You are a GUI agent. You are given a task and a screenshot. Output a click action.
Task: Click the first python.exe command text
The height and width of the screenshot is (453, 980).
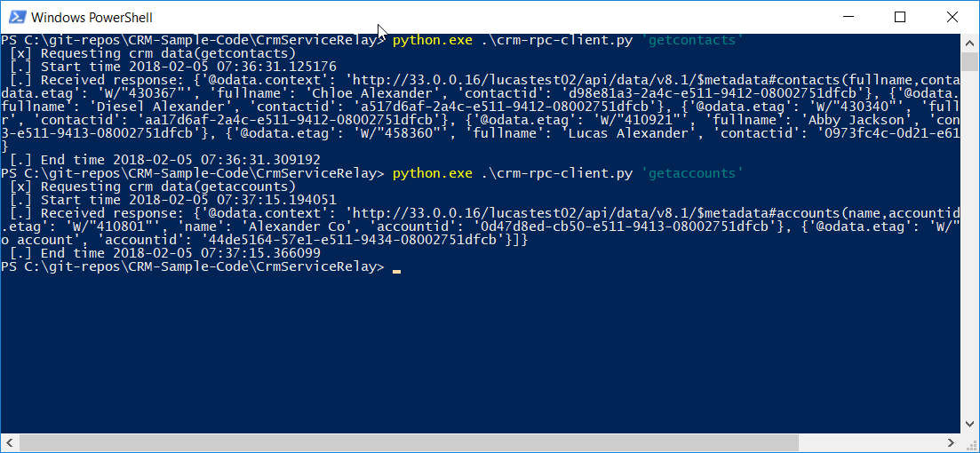coord(433,40)
